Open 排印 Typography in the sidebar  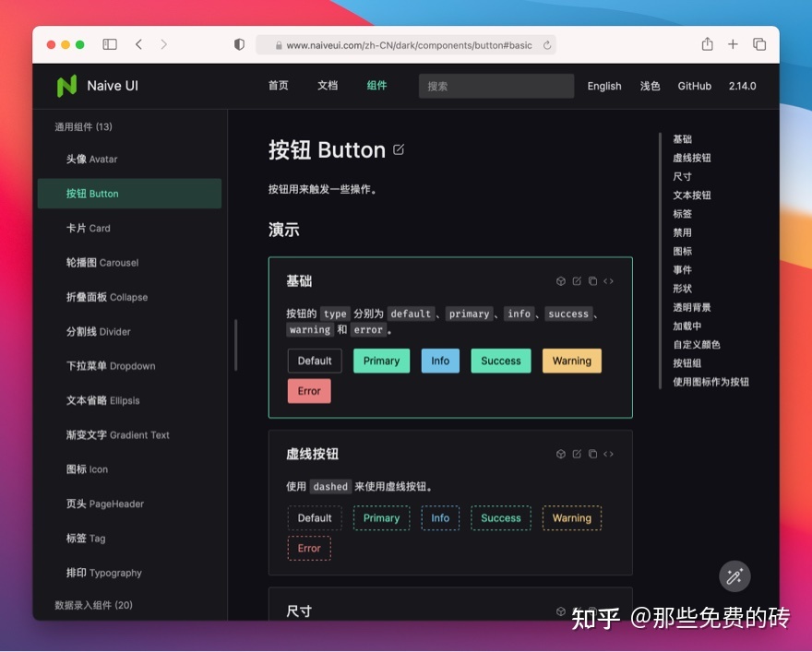coord(129,573)
